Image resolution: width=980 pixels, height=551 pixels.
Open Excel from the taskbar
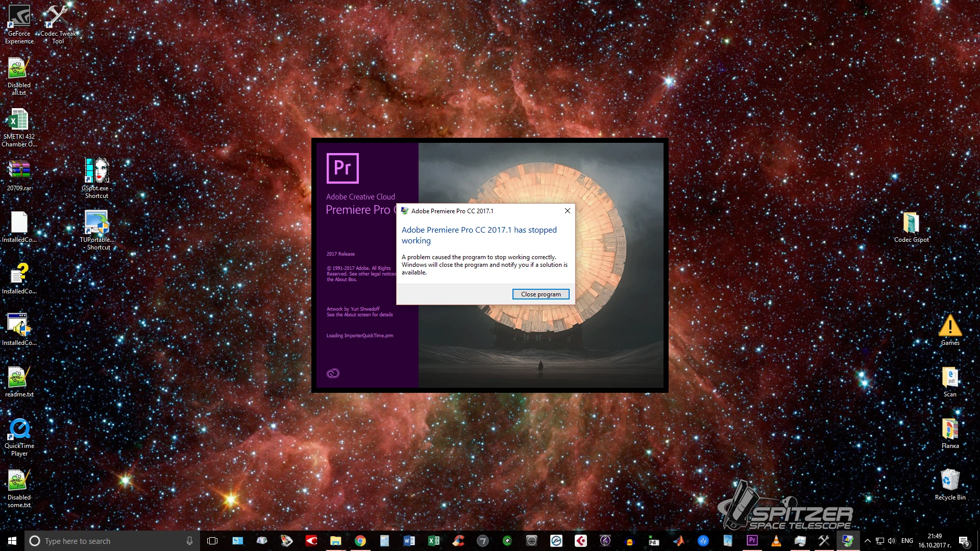pyautogui.click(x=434, y=541)
